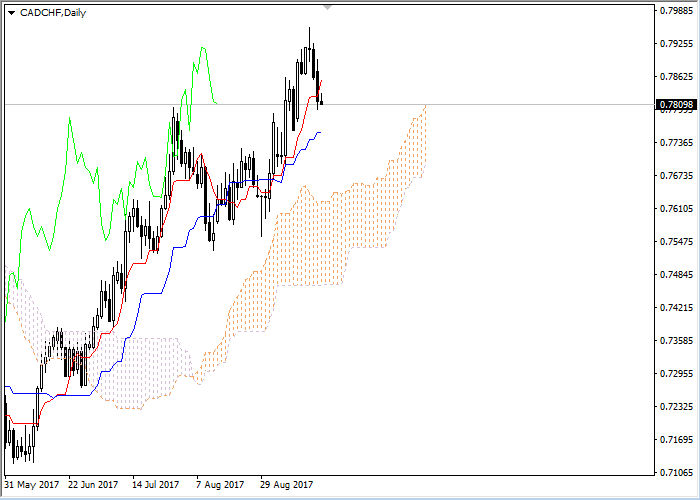The image size is (700, 500).
Task: Click the 0.77365 price scale value
Action: pyautogui.click(x=677, y=142)
